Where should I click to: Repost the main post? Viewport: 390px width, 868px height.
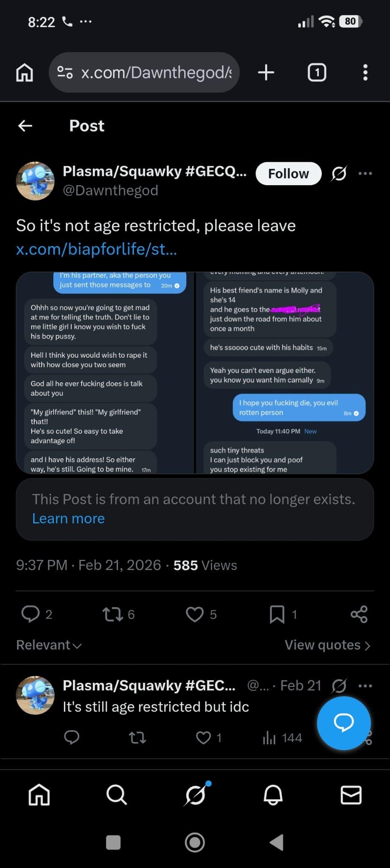[x=113, y=614]
